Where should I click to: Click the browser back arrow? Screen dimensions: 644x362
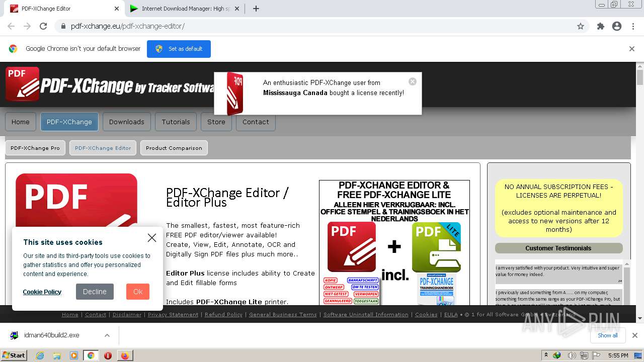click(11, 26)
